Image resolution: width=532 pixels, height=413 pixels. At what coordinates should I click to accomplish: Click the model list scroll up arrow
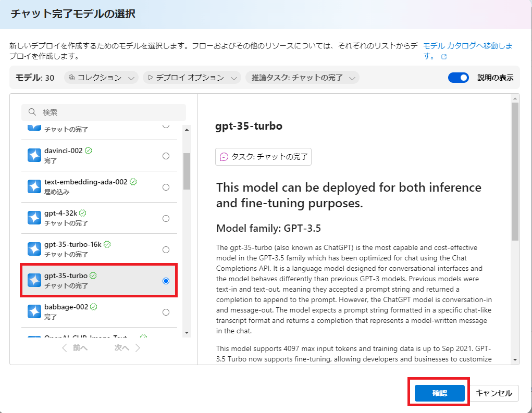(187, 130)
